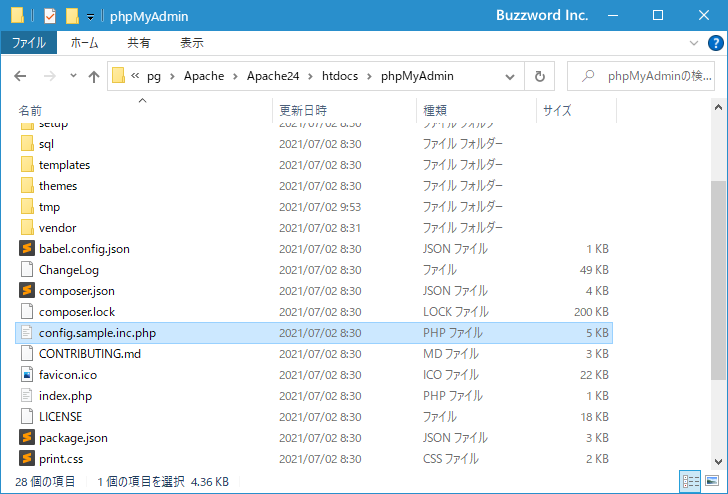This screenshot has height=494, width=728.
Task: Switch to large icons view in status bar
Action: tap(712, 481)
